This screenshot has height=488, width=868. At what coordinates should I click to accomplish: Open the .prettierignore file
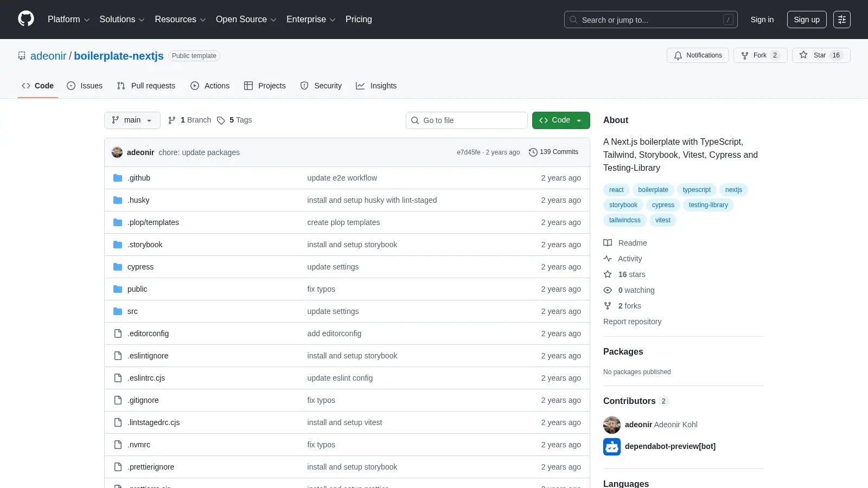coord(151,467)
